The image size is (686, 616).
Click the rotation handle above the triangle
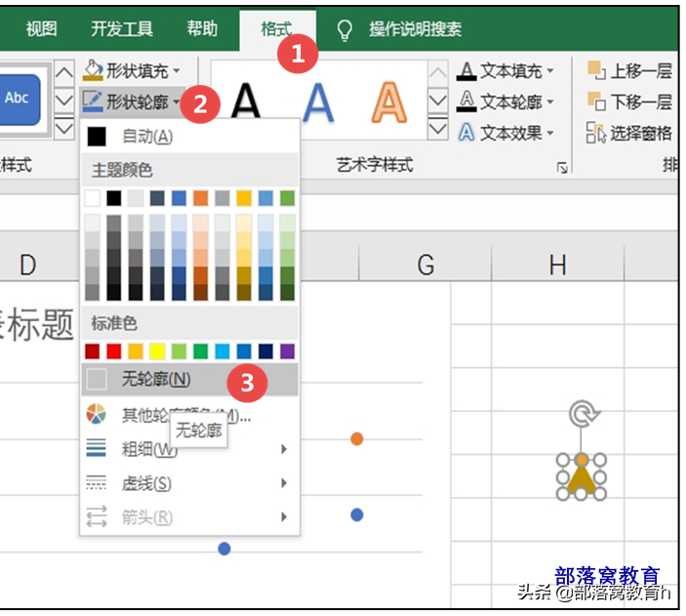[x=583, y=413]
